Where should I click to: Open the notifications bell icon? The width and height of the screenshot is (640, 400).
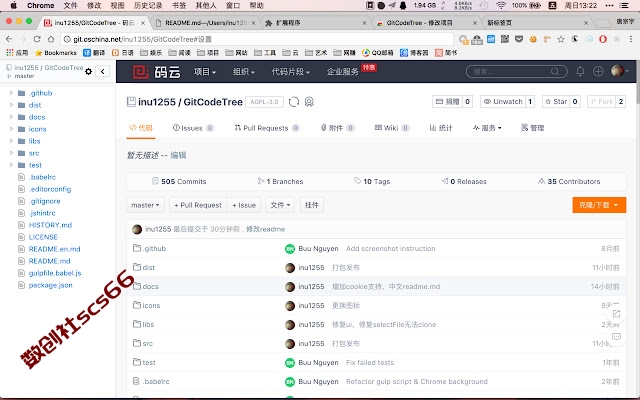pos(580,71)
